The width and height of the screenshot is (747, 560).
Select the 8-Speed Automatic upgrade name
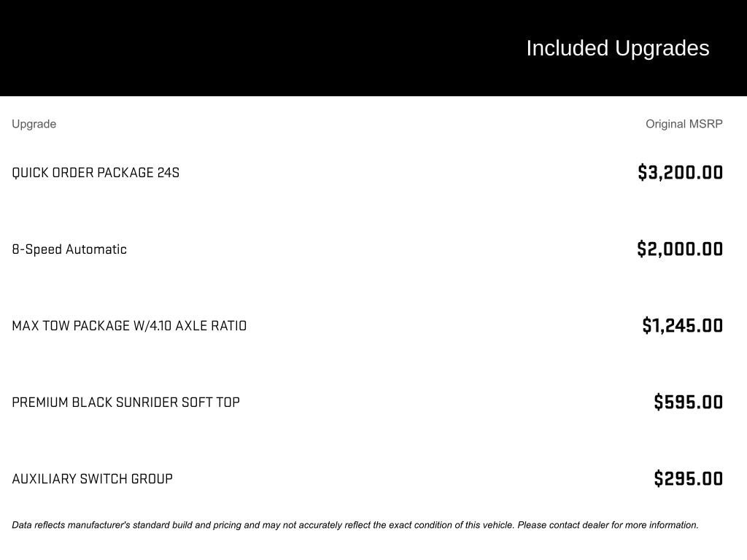point(69,249)
